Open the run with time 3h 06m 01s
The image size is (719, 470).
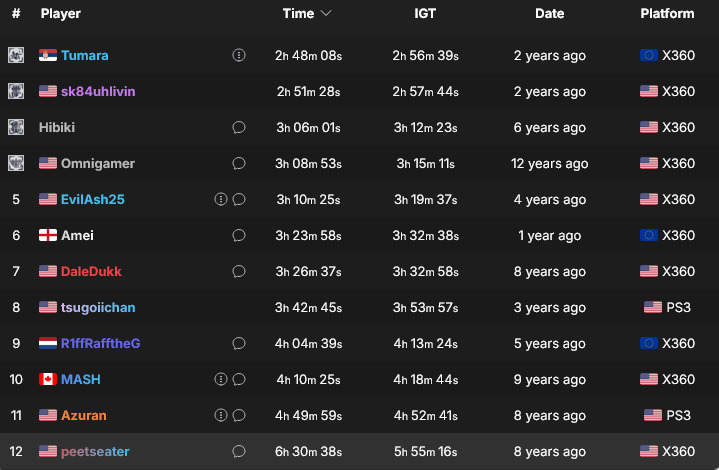click(x=308, y=127)
